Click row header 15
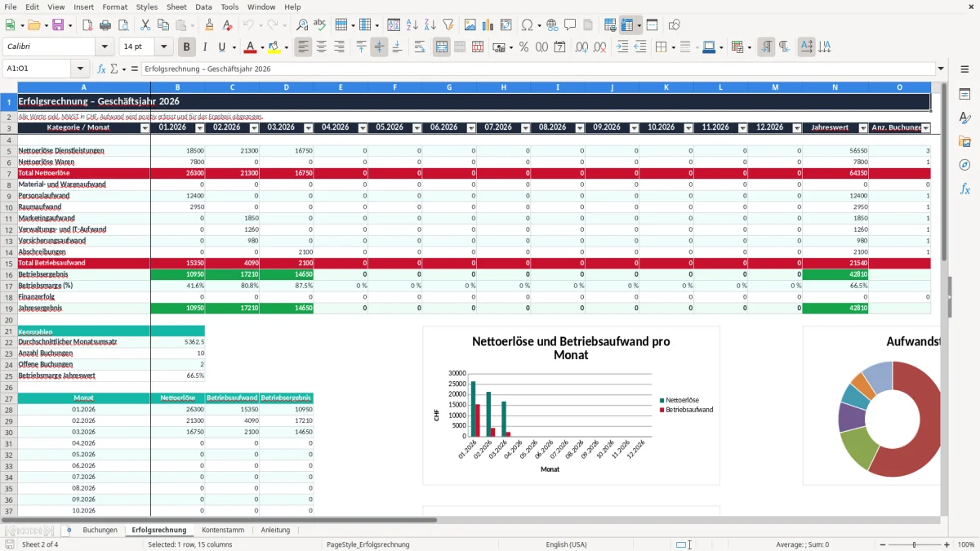 coord(9,264)
